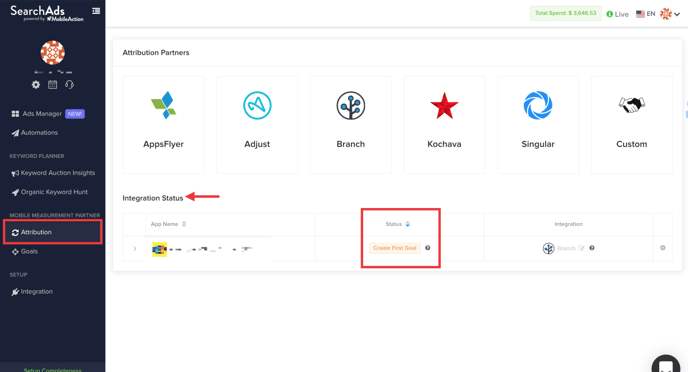This screenshot has height=372, width=688.
Task: Go to Automations in the sidebar
Action: point(35,132)
